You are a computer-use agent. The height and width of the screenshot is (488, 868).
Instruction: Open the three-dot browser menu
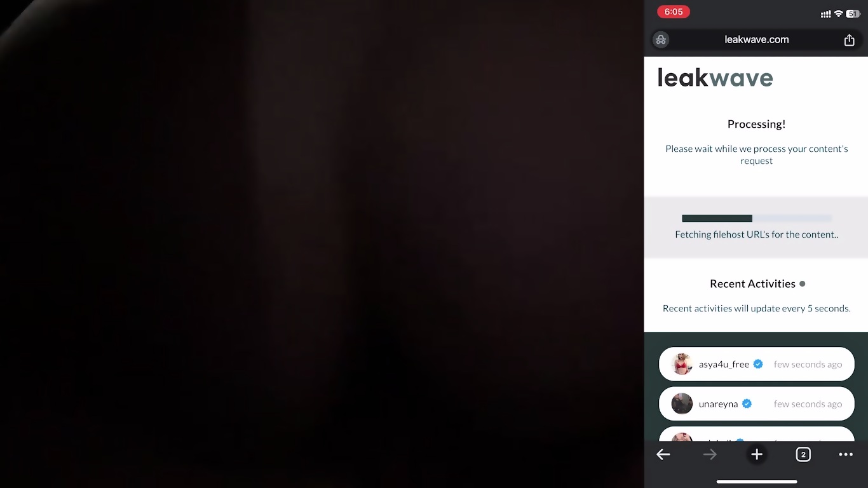845,454
